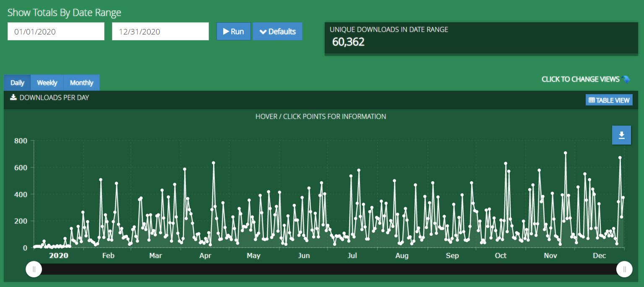Click the start date field 01/01/2020

[x=56, y=32]
